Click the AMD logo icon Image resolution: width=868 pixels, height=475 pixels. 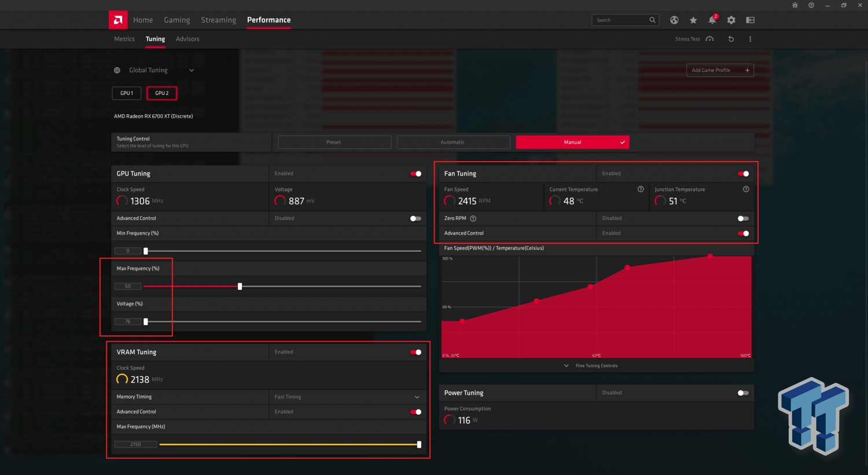click(118, 20)
